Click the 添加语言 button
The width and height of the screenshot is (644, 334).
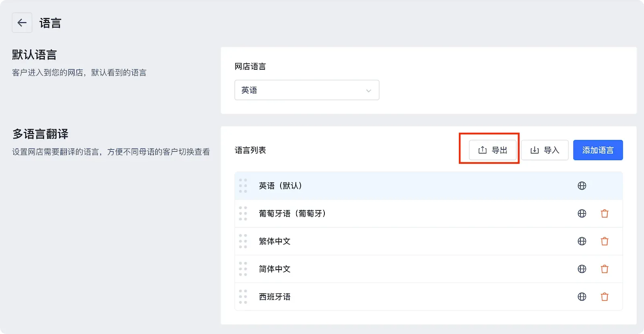click(x=598, y=150)
